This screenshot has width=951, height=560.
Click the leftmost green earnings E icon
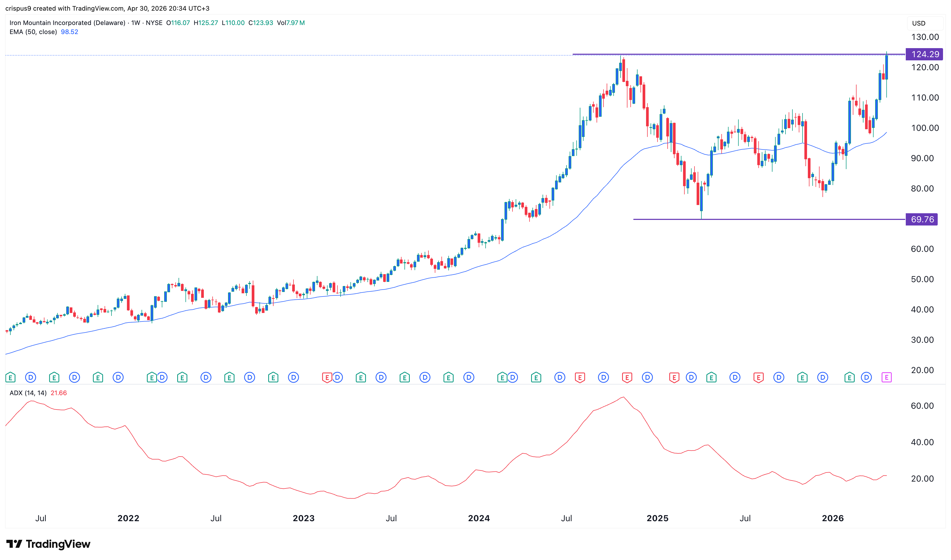pyautogui.click(x=10, y=377)
